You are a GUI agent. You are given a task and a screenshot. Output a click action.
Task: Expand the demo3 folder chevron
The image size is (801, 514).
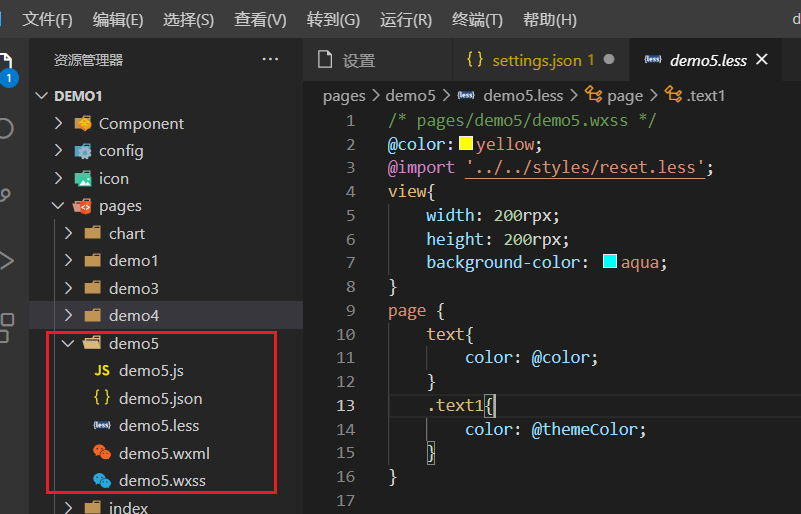[x=68, y=288]
